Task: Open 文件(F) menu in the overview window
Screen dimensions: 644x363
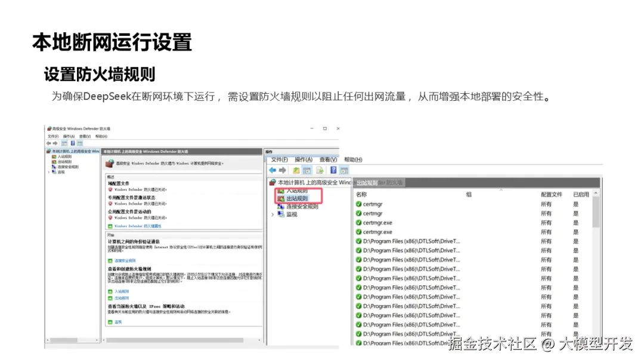Action: click(x=53, y=137)
